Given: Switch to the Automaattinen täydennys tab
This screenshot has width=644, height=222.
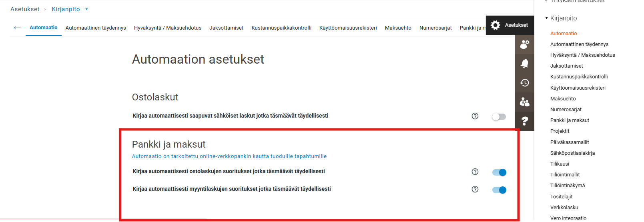Looking at the screenshot, I should pyautogui.click(x=96, y=28).
